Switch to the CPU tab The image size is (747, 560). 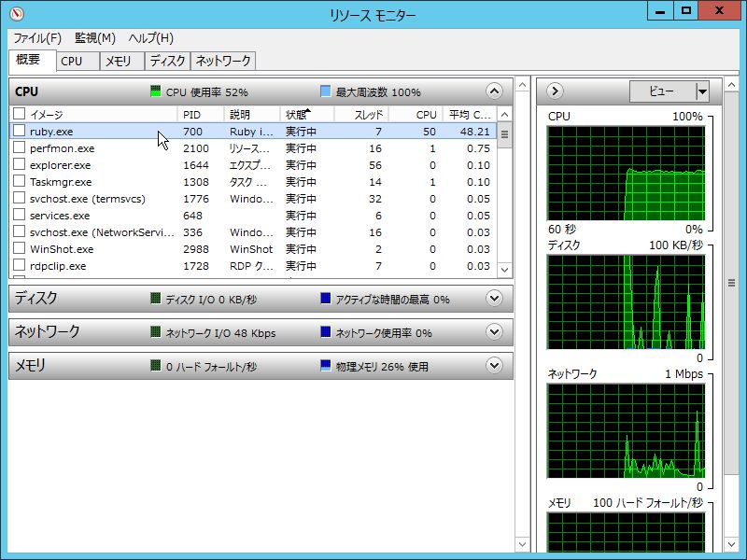[78, 61]
